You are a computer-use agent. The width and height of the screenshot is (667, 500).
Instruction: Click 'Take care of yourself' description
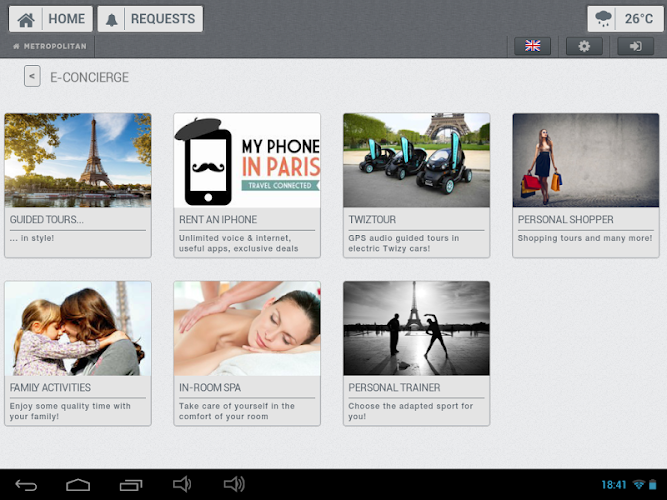237,411
